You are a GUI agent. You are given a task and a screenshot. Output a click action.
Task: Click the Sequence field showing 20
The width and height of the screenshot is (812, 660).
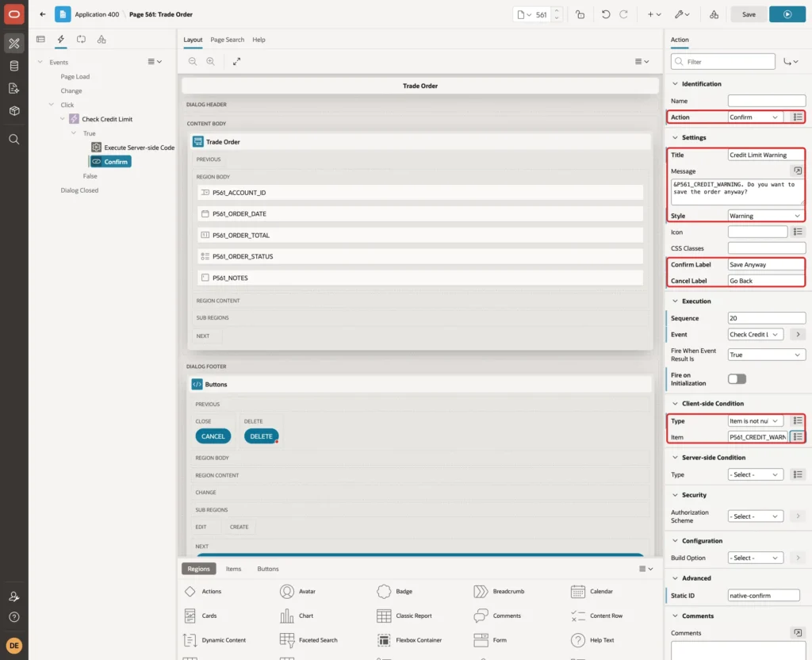click(x=766, y=317)
